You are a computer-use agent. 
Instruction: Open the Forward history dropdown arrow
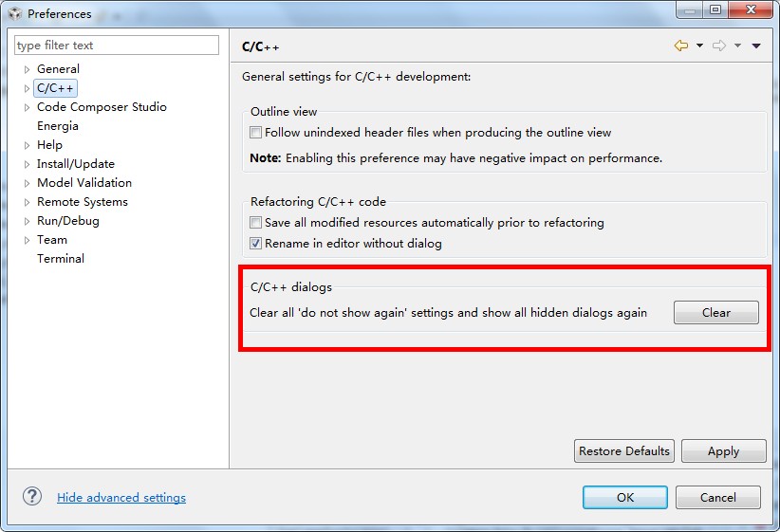click(x=737, y=46)
